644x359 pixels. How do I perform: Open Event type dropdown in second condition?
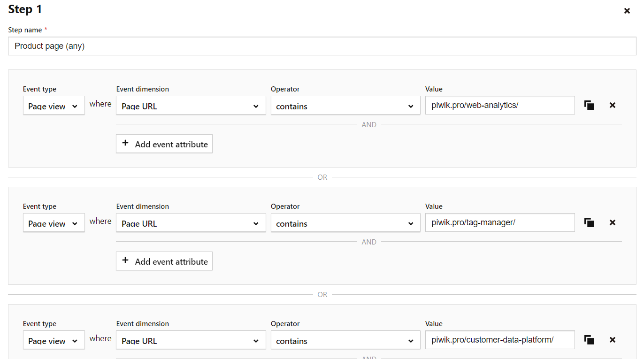click(x=54, y=223)
